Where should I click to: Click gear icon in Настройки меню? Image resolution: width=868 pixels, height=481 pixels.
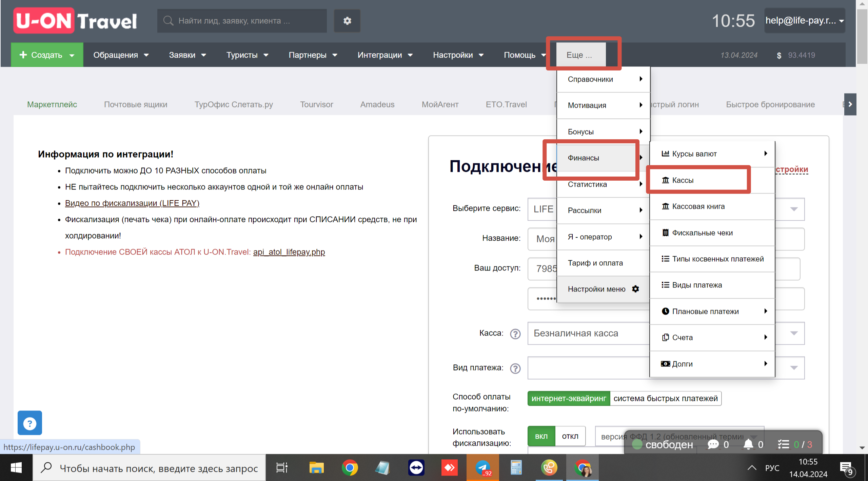coord(635,289)
